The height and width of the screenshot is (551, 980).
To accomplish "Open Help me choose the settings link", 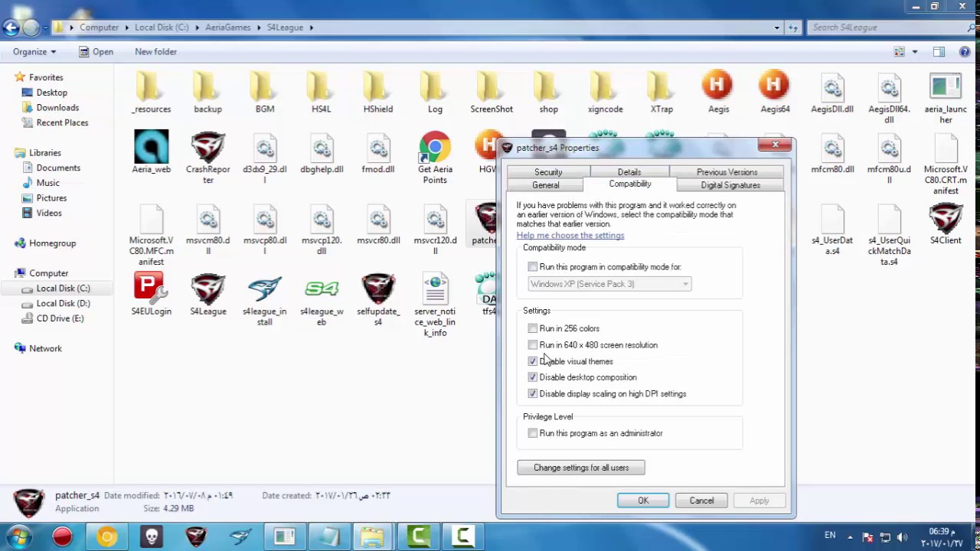I will [570, 236].
